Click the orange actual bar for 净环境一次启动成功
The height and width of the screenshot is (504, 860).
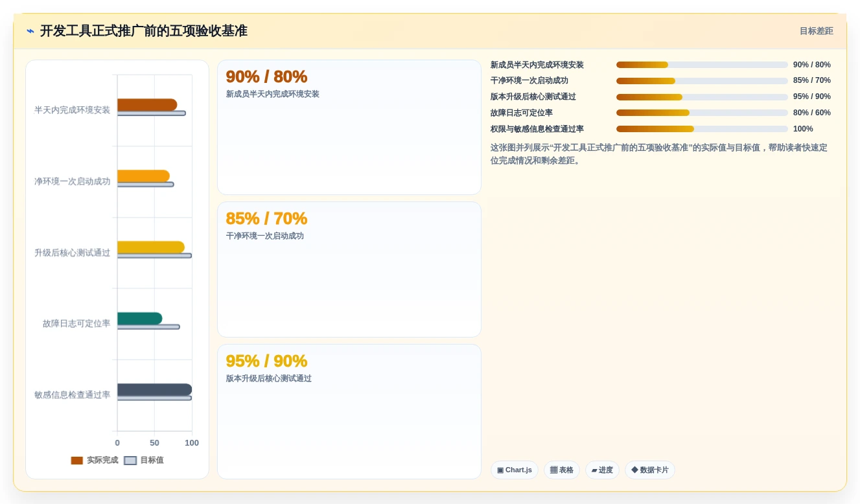143,176
